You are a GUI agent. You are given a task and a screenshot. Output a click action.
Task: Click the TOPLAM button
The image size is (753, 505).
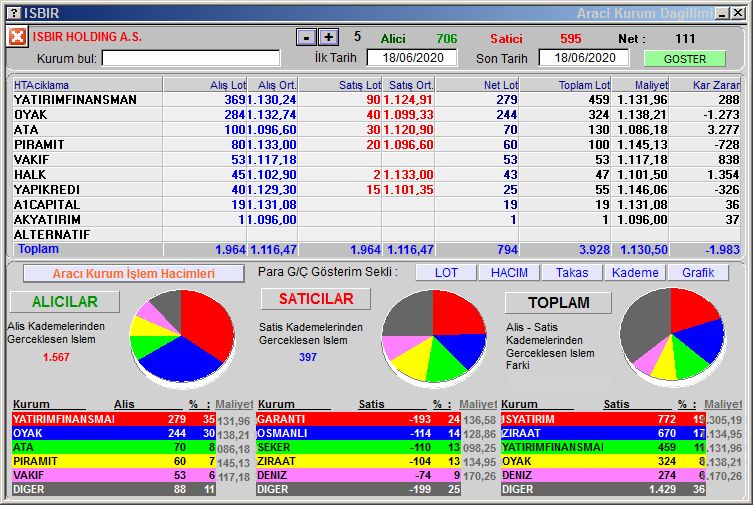click(559, 302)
